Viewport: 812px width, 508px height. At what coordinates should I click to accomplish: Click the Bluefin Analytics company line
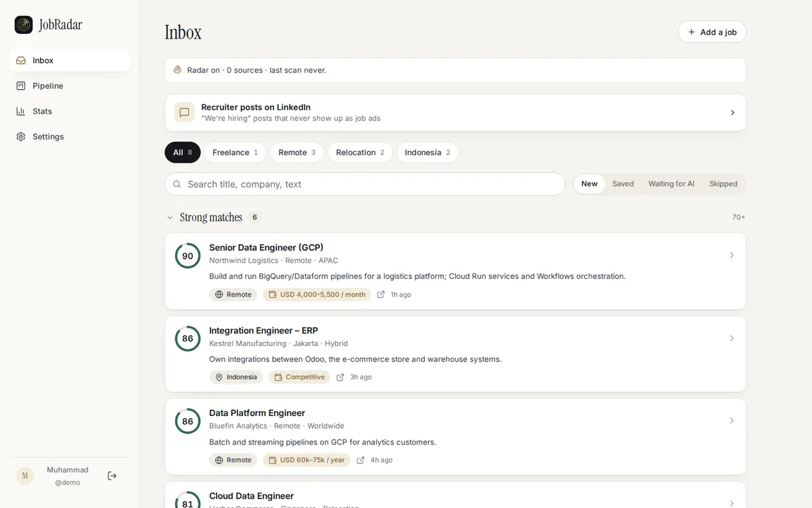pyautogui.click(x=276, y=426)
